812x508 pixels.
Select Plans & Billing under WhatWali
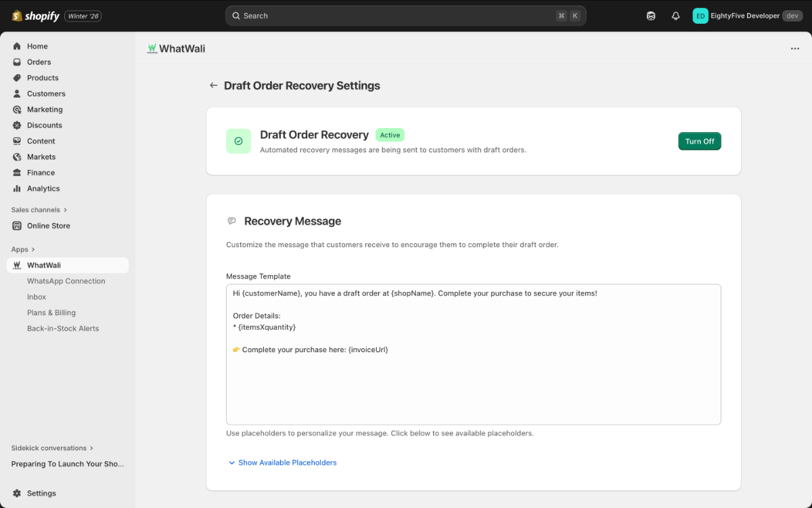click(x=51, y=312)
